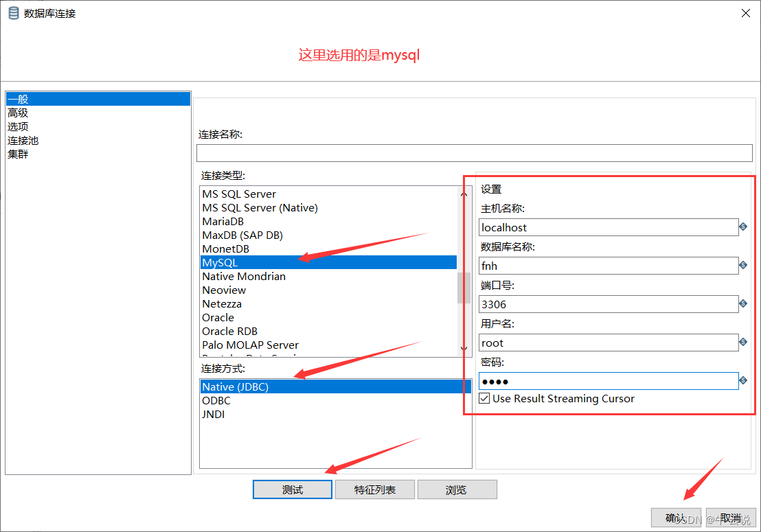Click the 密码 password field
The image size is (761, 532).
click(x=609, y=381)
